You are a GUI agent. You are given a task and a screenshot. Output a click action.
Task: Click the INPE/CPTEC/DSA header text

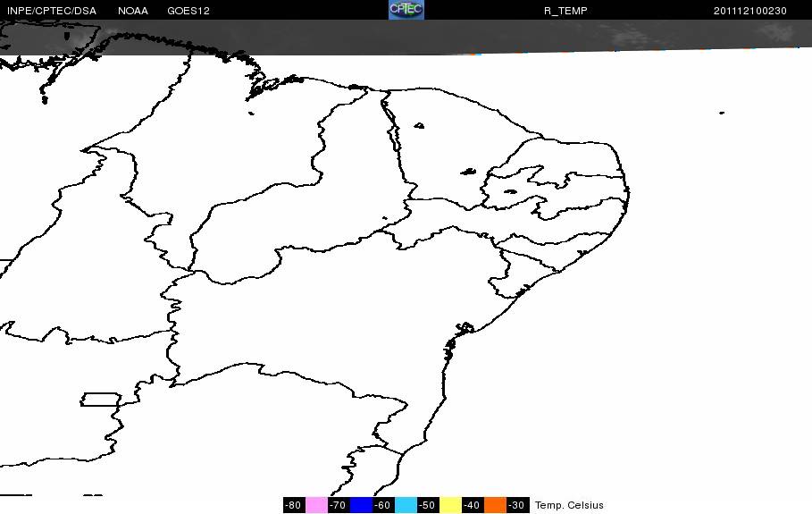(x=51, y=11)
